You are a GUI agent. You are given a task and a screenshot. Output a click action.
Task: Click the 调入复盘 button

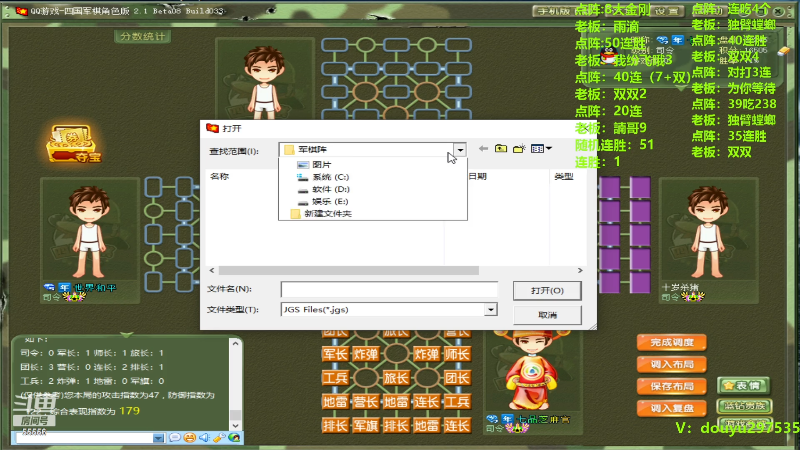pos(671,408)
